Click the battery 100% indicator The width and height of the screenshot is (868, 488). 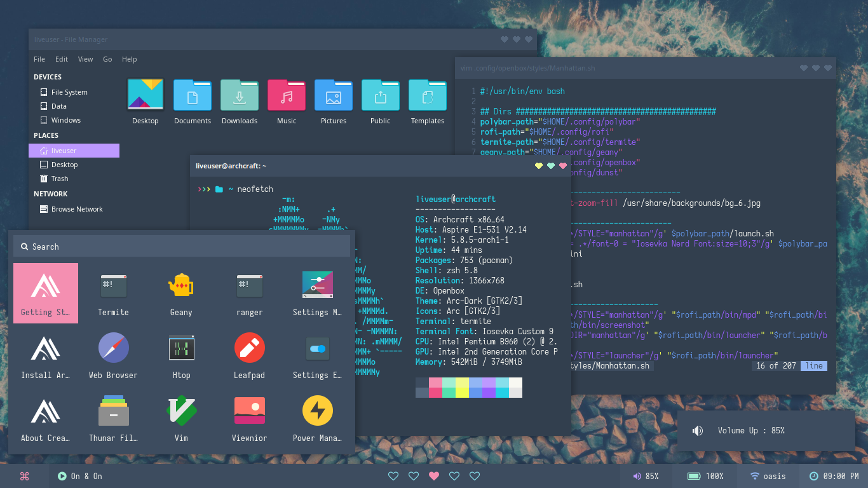point(705,476)
